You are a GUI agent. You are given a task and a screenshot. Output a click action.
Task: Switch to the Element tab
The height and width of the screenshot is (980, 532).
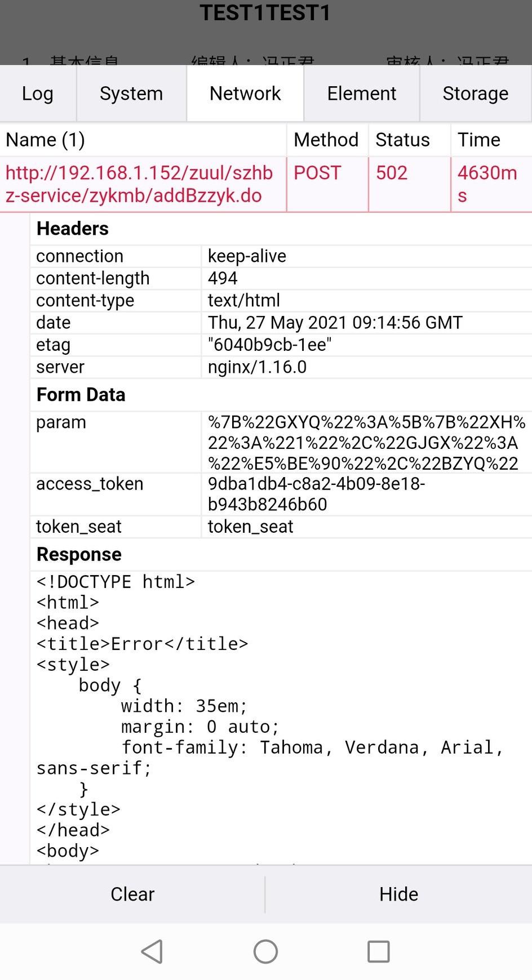click(x=362, y=93)
